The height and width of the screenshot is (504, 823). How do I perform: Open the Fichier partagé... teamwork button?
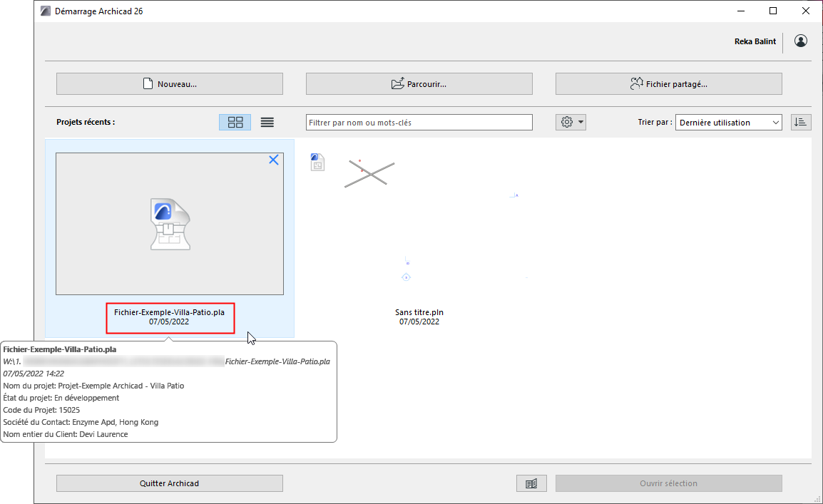point(669,84)
